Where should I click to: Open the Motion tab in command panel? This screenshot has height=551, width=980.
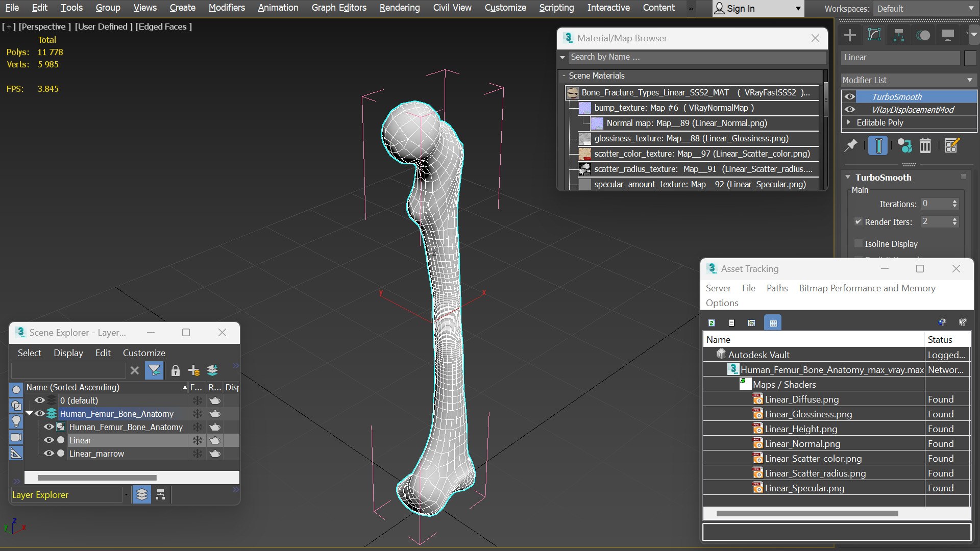click(923, 35)
